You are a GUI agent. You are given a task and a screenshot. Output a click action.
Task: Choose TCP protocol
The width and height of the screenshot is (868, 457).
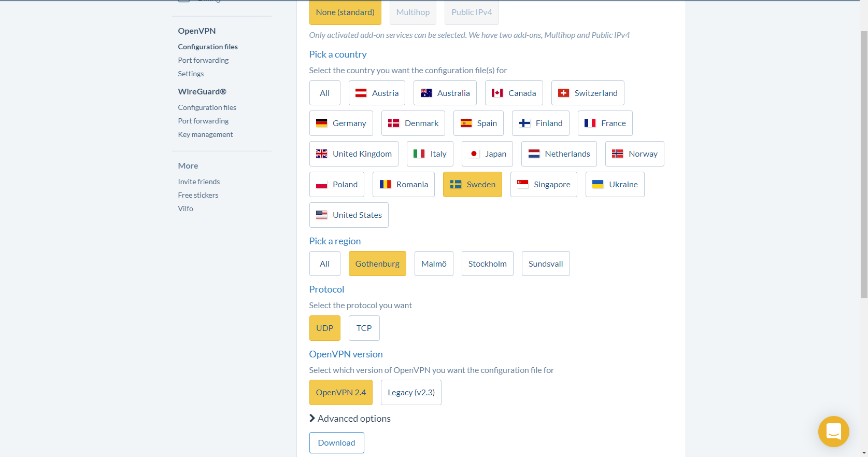point(364,328)
